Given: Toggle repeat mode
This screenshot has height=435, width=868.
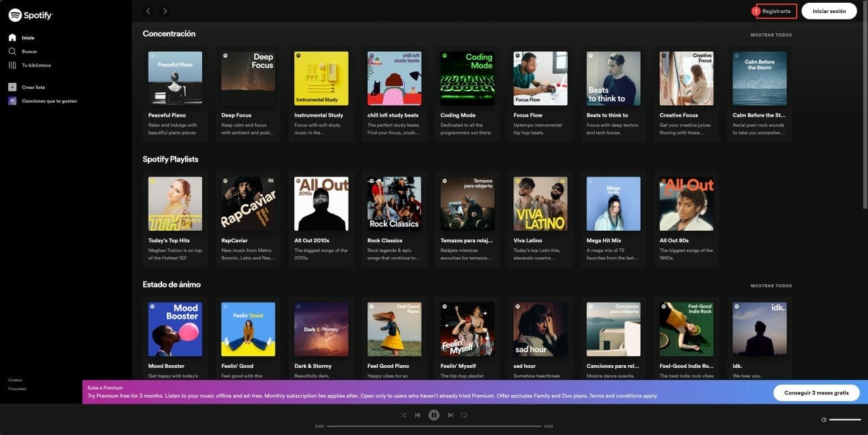Looking at the screenshot, I should (465, 415).
